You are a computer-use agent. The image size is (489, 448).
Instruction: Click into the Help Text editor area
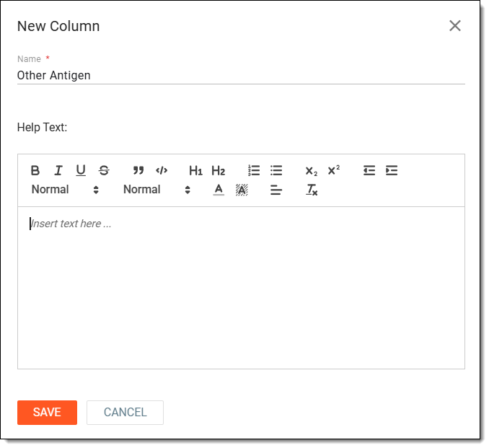tap(241, 288)
